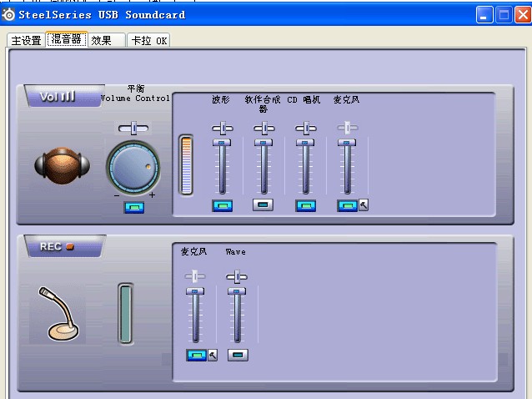532x399 pixels.
Task: Toggle mute for 波形 playback channel
Action: (222, 205)
